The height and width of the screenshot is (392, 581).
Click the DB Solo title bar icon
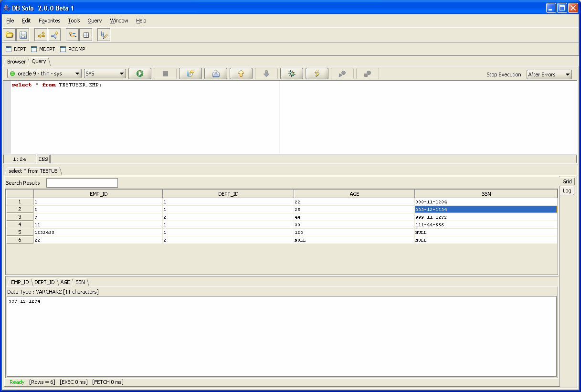point(7,8)
